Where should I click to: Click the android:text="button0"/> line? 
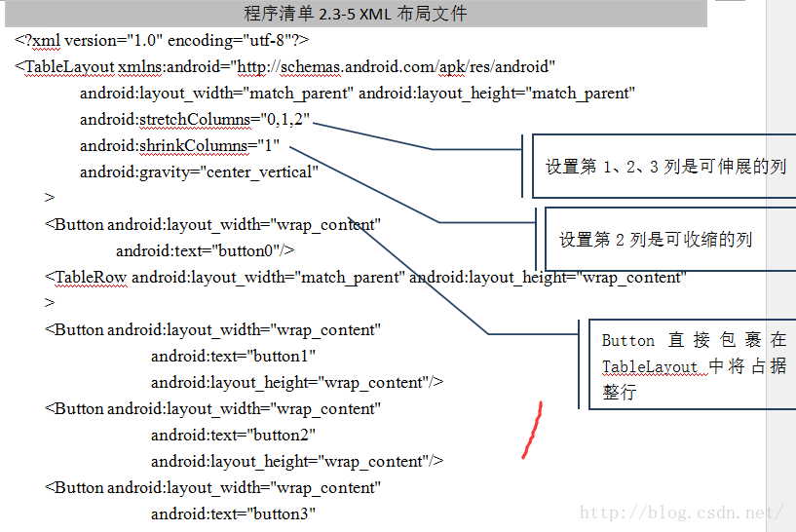pyautogui.click(x=206, y=251)
